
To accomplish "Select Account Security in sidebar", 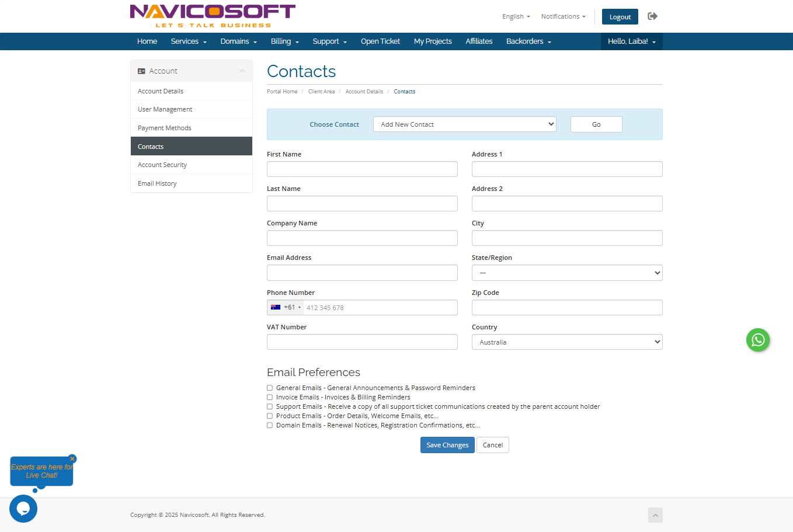I will click(162, 165).
